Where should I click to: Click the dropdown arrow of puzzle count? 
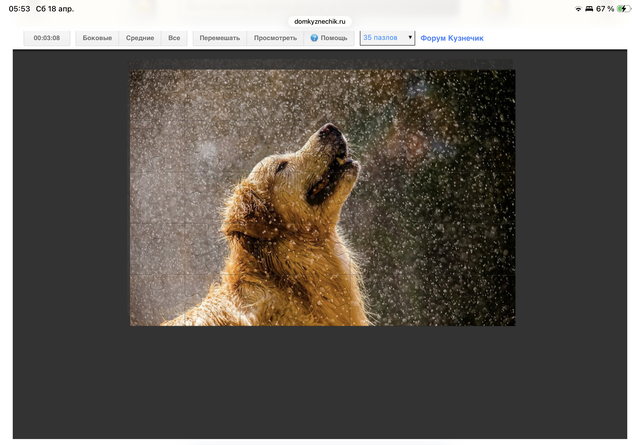(410, 38)
